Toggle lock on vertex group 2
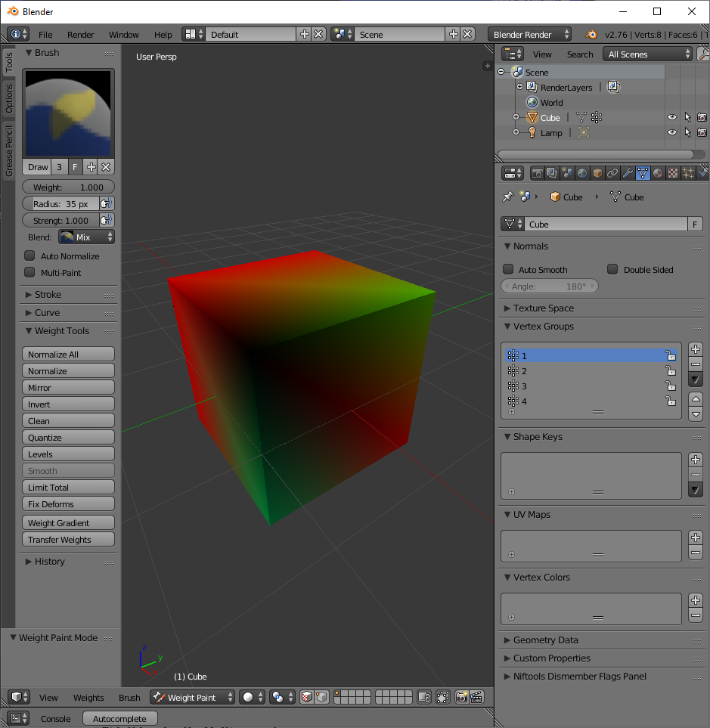The image size is (710, 728). pyautogui.click(x=671, y=371)
